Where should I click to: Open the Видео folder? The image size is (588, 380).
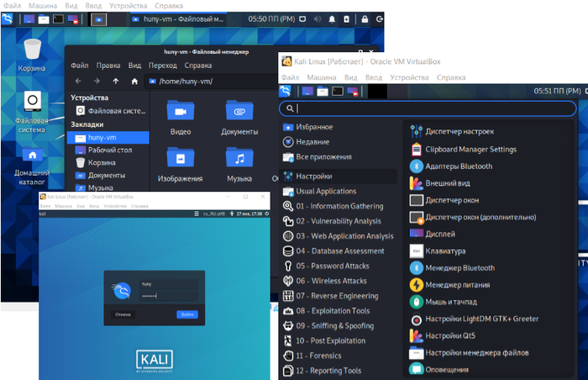(181, 118)
